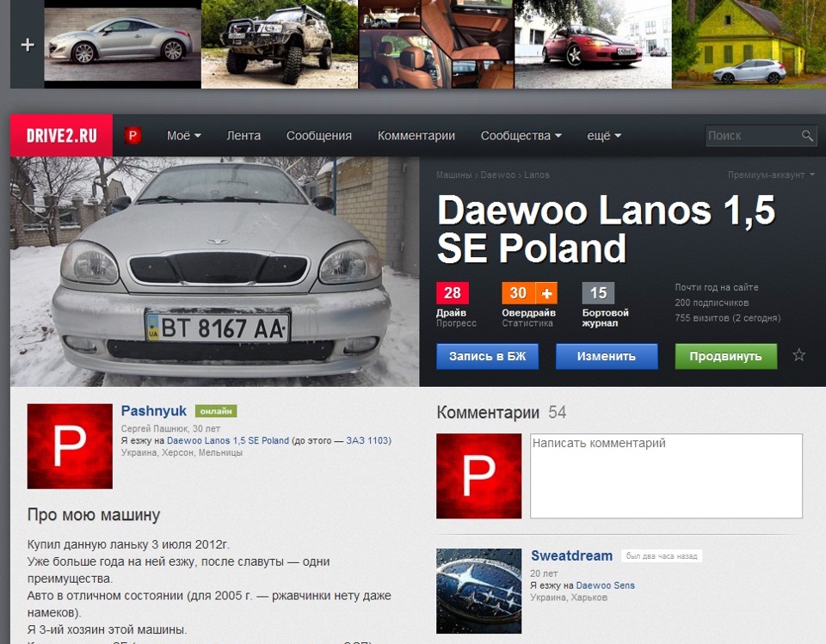Click the orange plus next to Overdrive 30
Screen dimensions: 826x644
point(547,293)
